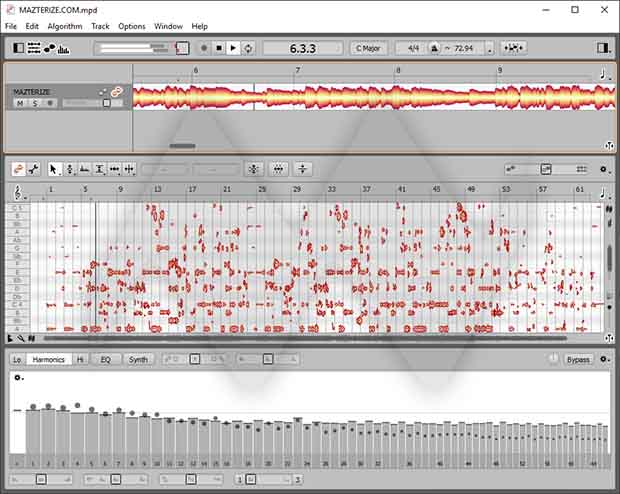This screenshot has height=494, width=620.
Task: Open the Window menu
Action: (168, 26)
